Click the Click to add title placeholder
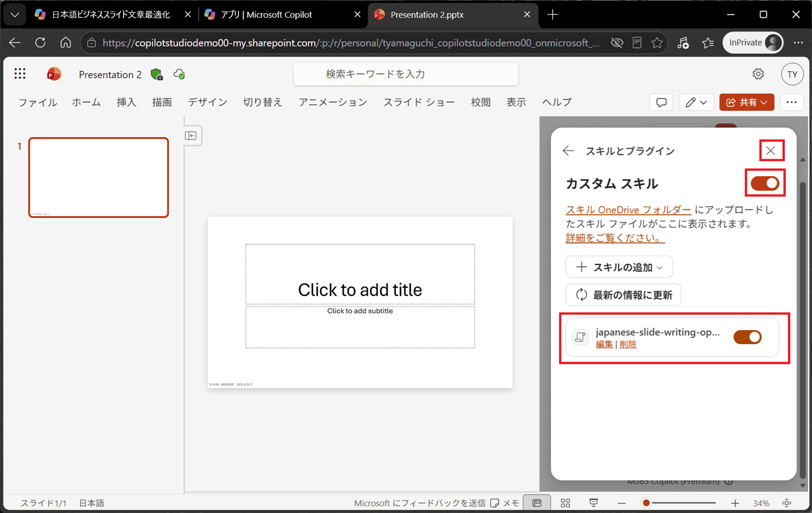The height and width of the screenshot is (513, 812). click(x=360, y=274)
